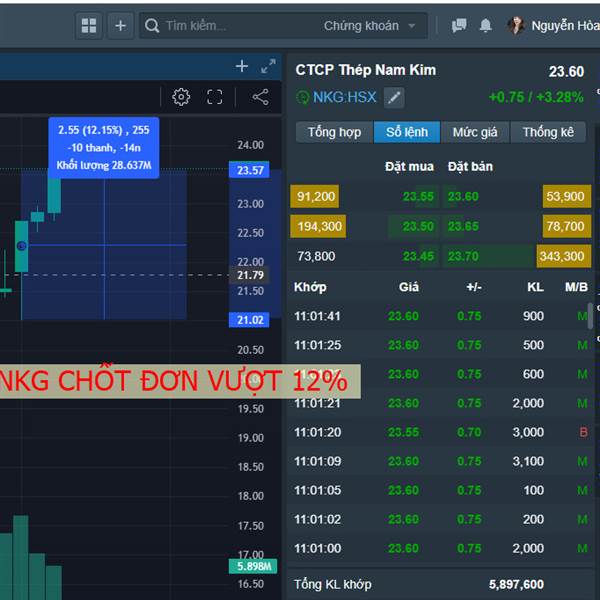Screen dimensions: 600x600
Task: Select the 11:01:05 trade row
Action: click(440, 490)
